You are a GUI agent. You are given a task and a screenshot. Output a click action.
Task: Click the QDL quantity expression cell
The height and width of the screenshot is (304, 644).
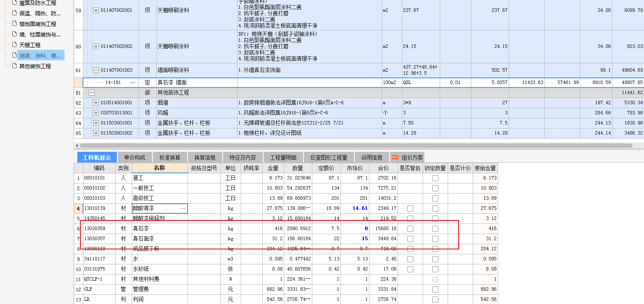point(421,82)
